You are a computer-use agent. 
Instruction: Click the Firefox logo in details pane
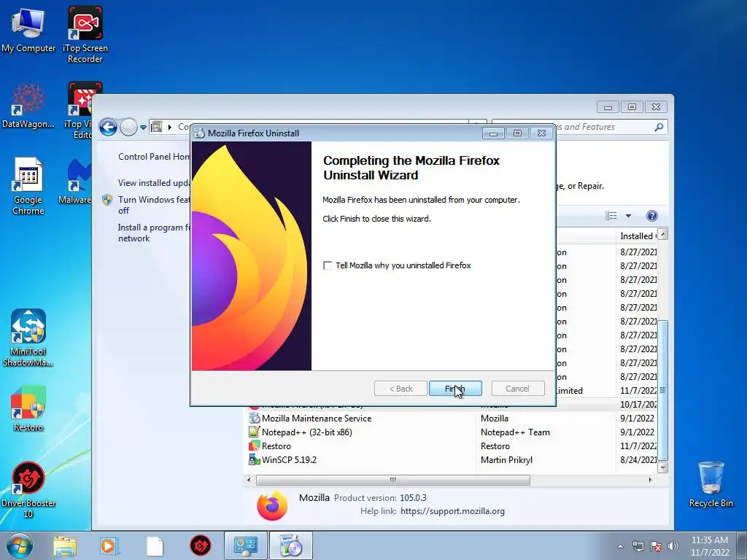pyautogui.click(x=272, y=505)
